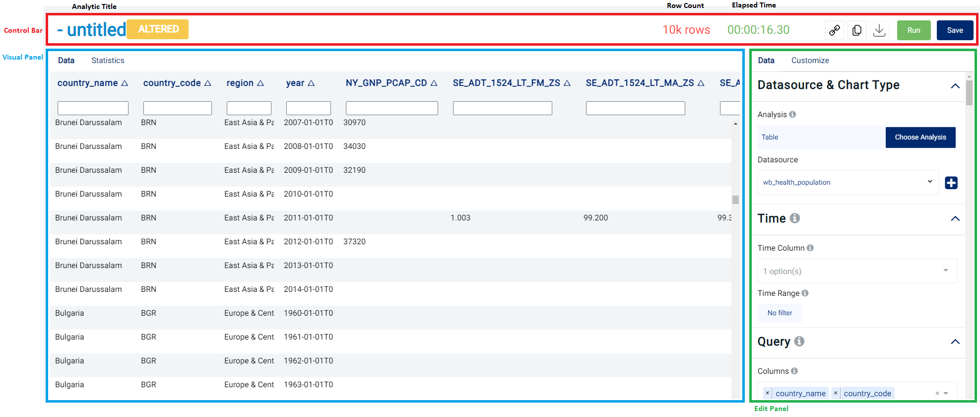Sort by SE_ADT_1524_LT_MA_ZS triangle icon
Viewport: 980px width, 417px height.
[x=701, y=83]
